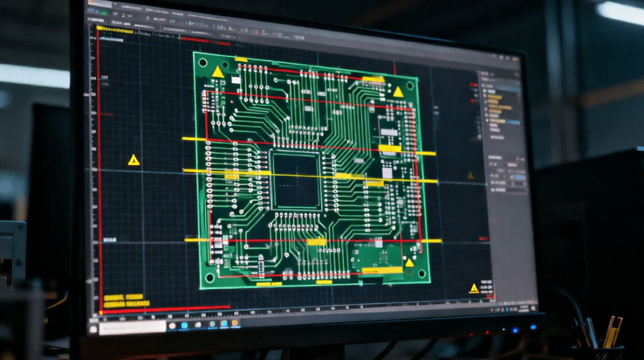Open the warning marker in canvas bottom-right corner
The height and width of the screenshot is (360, 644).
coord(474,288)
